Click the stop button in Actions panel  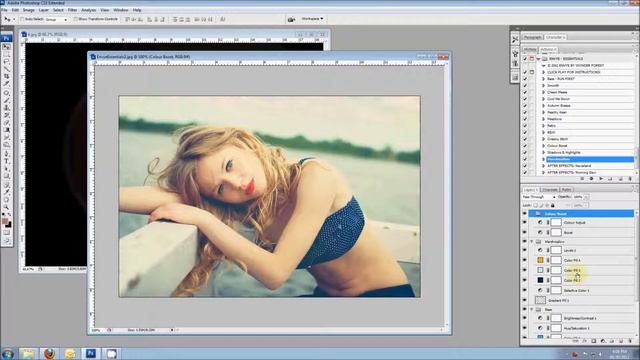click(582, 179)
